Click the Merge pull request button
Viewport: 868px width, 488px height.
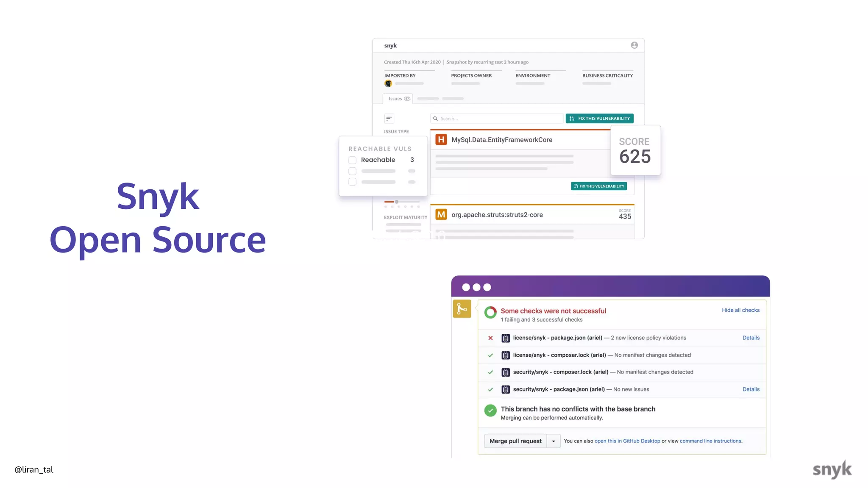(515, 441)
